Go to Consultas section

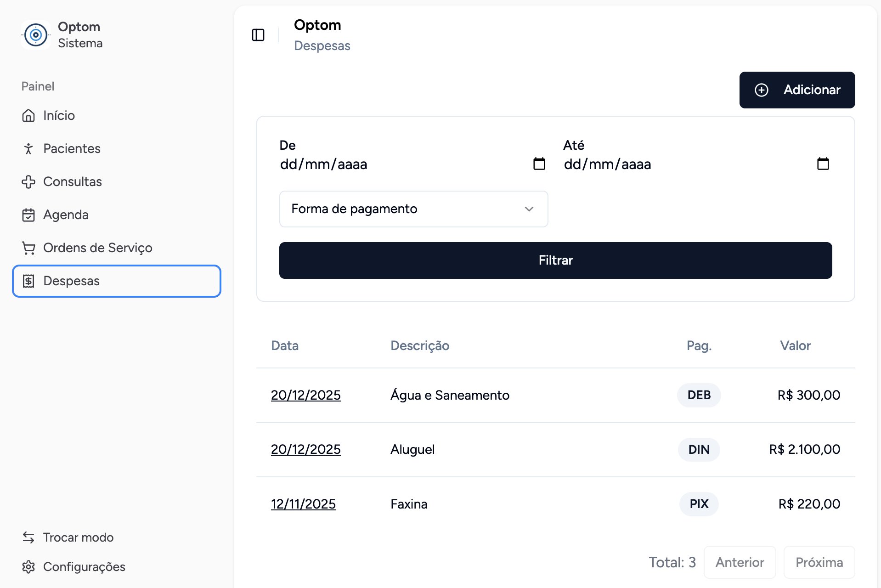72,182
